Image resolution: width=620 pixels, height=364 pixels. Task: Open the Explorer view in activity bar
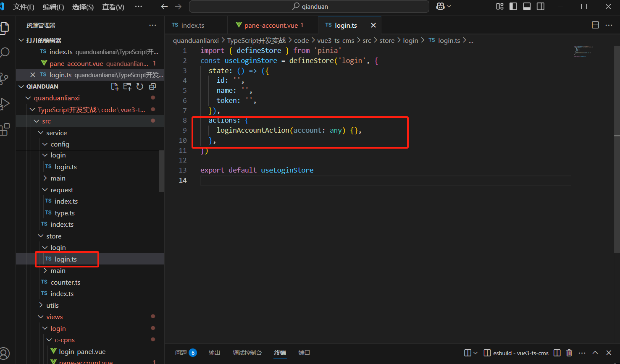(4, 28)
